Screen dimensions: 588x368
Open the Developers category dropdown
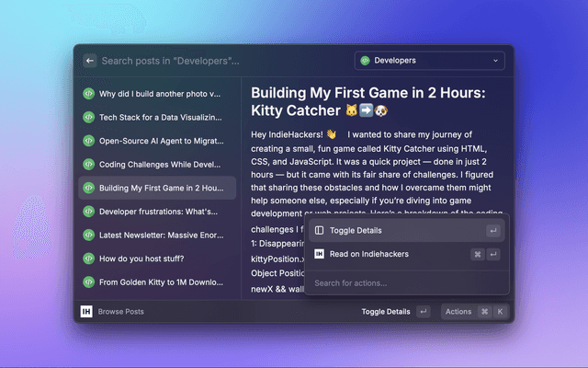429,61
